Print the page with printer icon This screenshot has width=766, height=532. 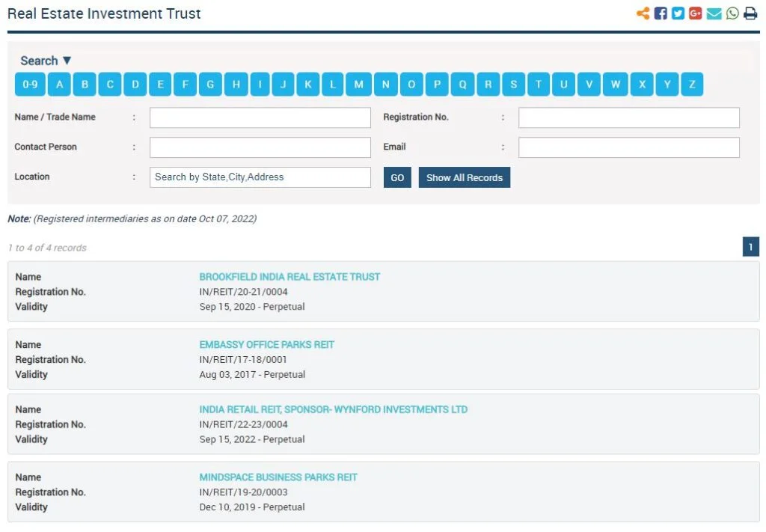(x=750, y=13)
